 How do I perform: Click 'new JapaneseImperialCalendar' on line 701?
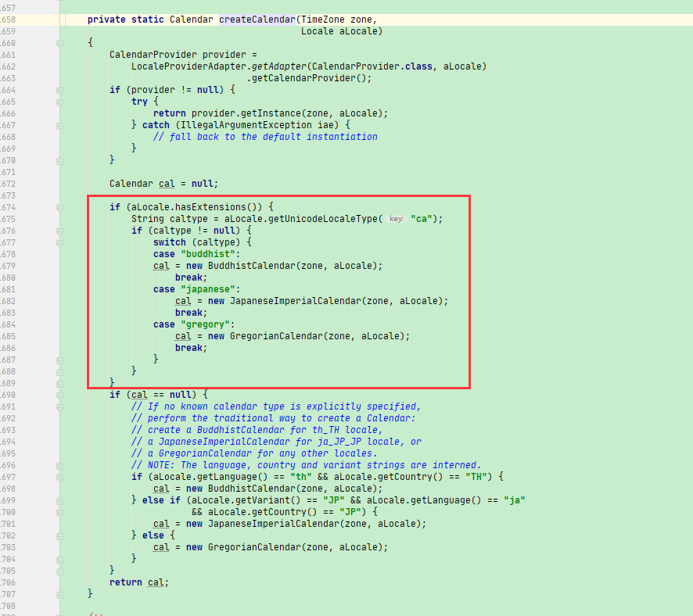point(263,524)
